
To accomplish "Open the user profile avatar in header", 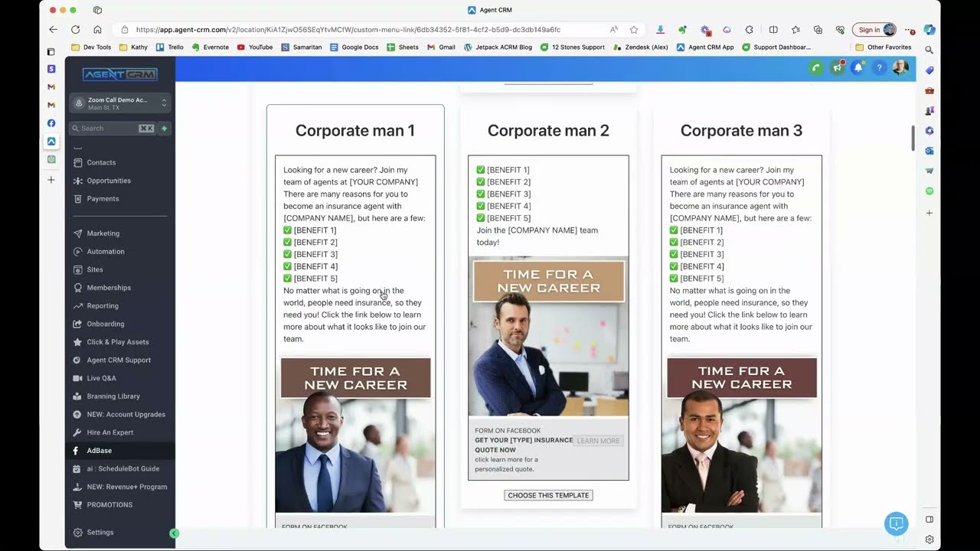I will (900, 68).
